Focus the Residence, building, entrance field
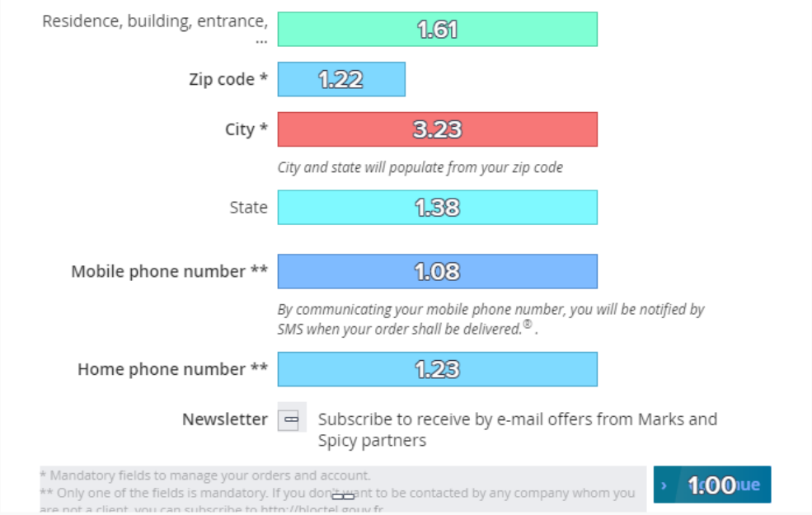Viewport: 812px width, 515px height. pos(438,30)
